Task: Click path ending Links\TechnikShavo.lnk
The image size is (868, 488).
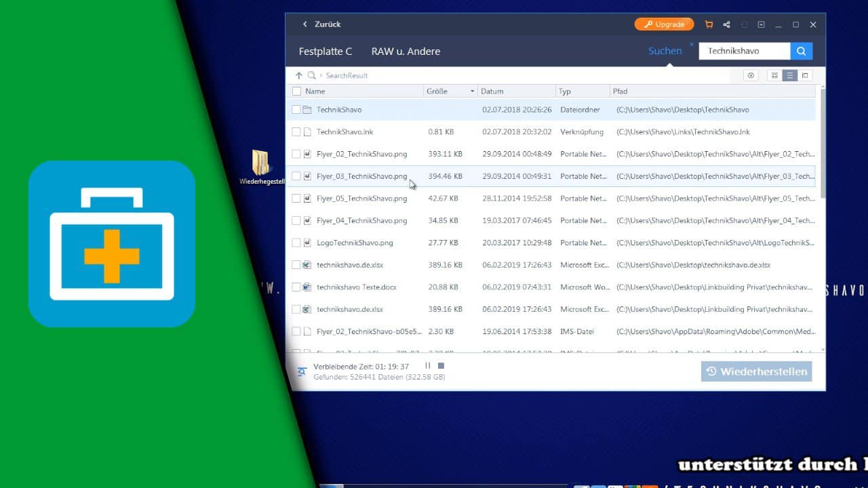Action: (683, 132)
